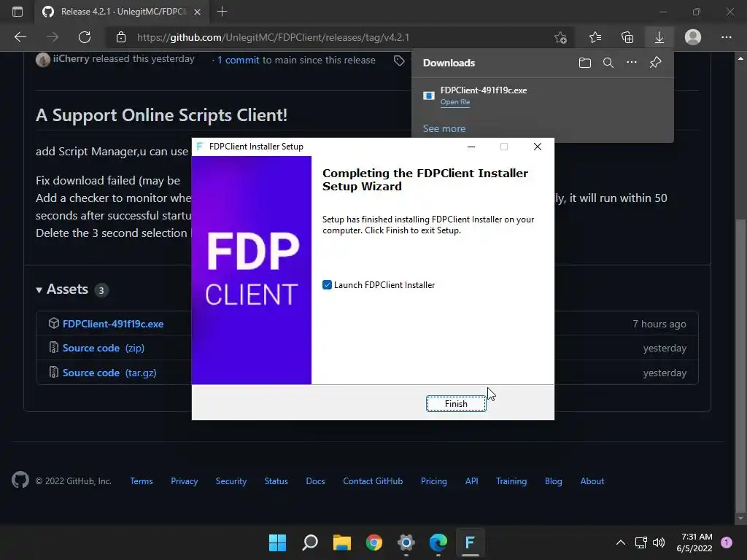Screen dimensions: 747x560
Task: Add this page to favorites star icon
Action: tap(561, 37)
